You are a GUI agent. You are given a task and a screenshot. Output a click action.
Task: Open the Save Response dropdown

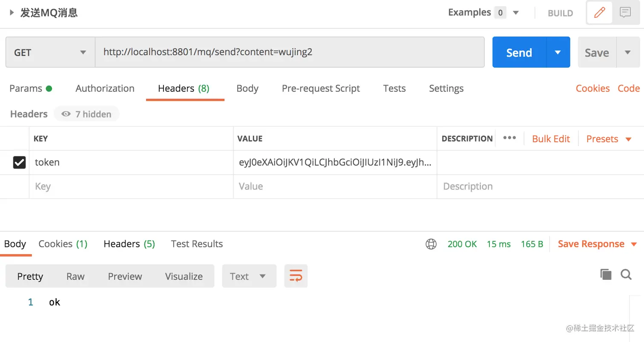[x=598, y=244]
